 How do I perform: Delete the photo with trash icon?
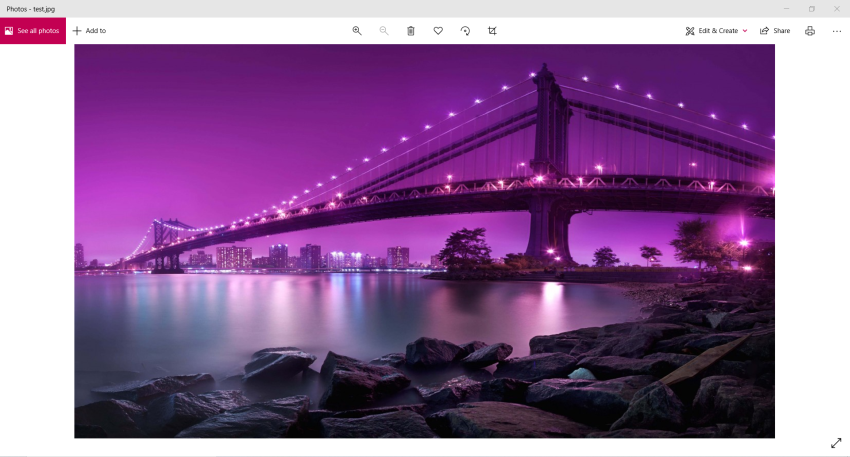coord(411,31)
